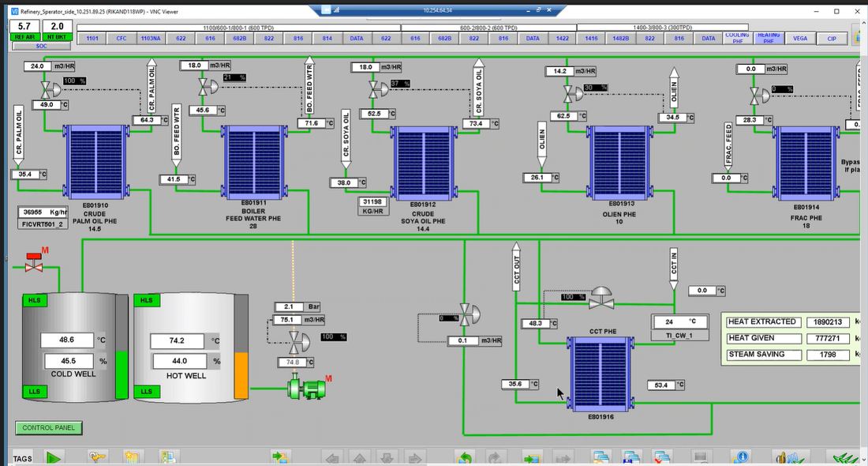Select the boiler feed water valve at 21%
Screen dimensions: 868x466
pos(208,86)
